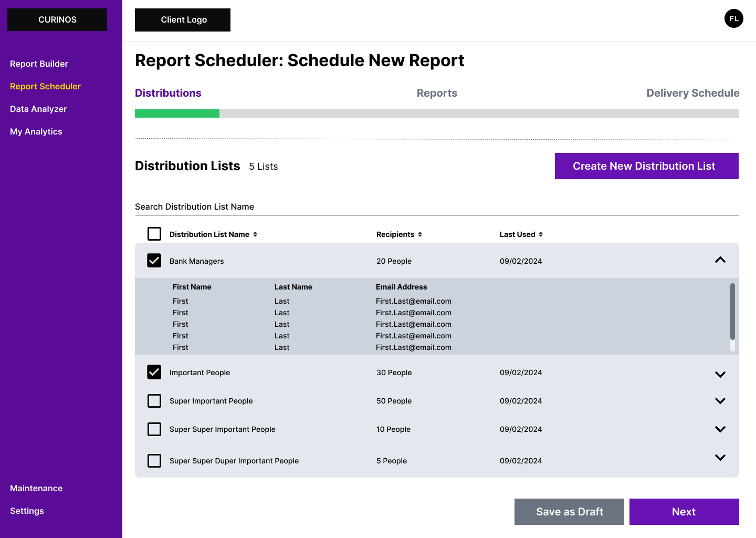Open Maintenance in sidebar

(x=36, y=488)
